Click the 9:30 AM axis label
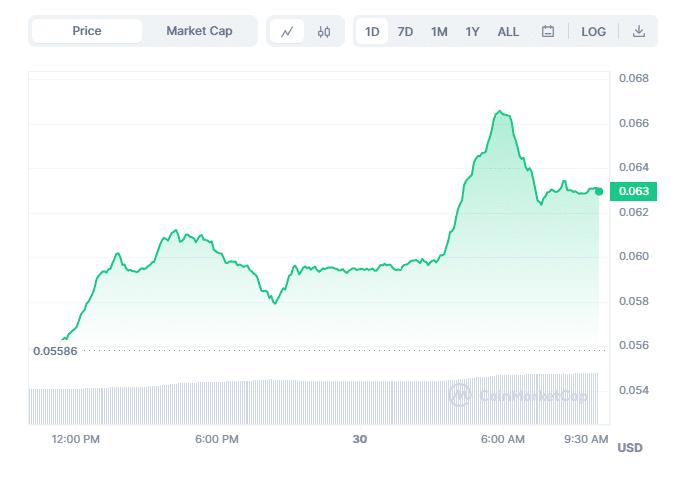677x477 pixels. pos(586,439)
